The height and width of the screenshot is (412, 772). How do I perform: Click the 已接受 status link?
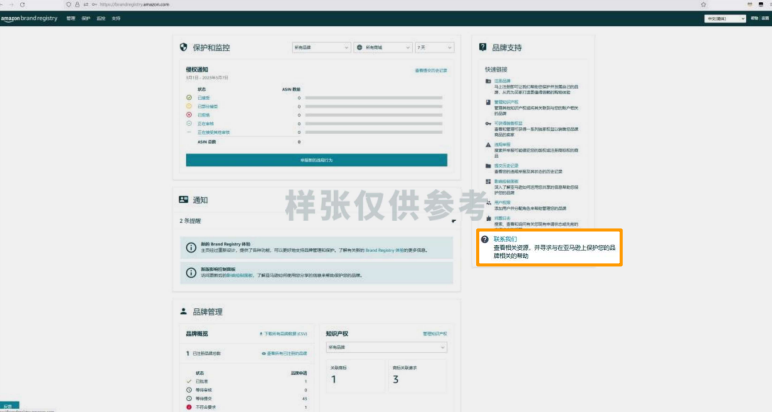[203, 97]
